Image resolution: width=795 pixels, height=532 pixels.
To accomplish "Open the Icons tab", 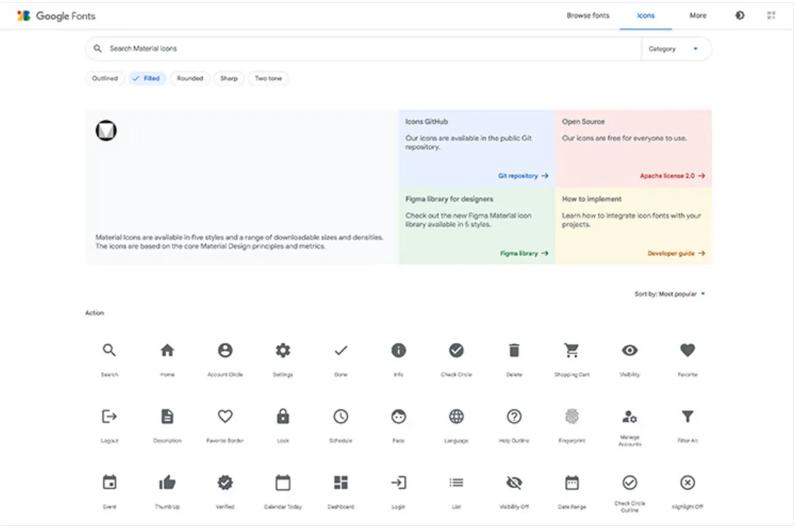I will 646,16.
